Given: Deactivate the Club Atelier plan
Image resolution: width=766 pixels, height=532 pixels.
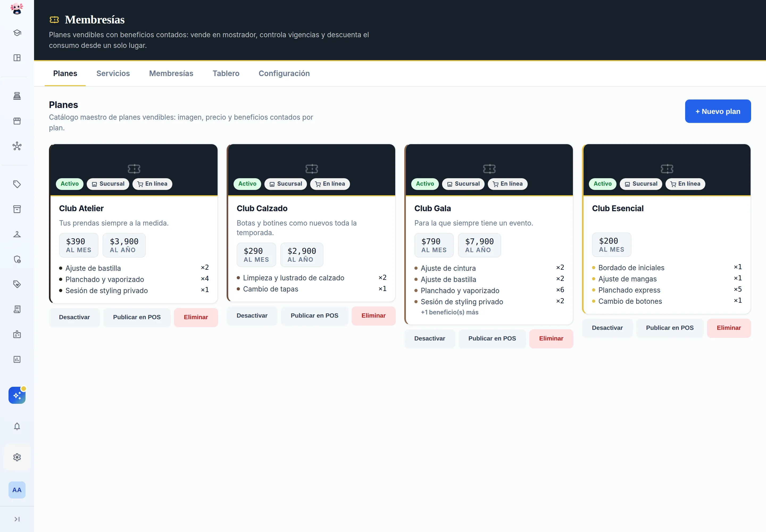Looking at the screenshot, I should click(x=74, y=317).
